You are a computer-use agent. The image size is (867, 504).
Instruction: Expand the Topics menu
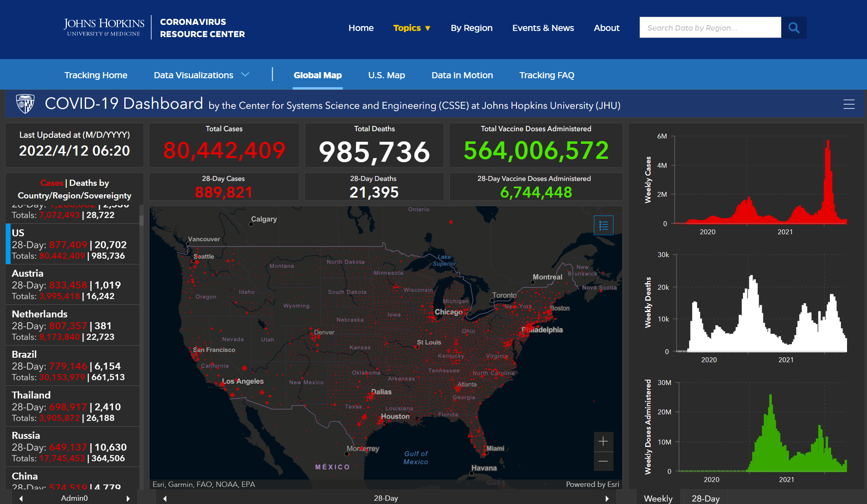click(x=411, y=28)
